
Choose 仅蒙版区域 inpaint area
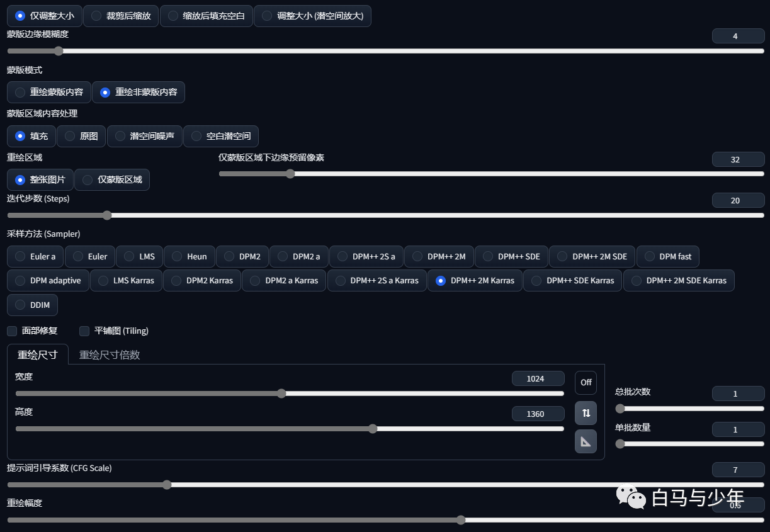click(x=112, y=179)
